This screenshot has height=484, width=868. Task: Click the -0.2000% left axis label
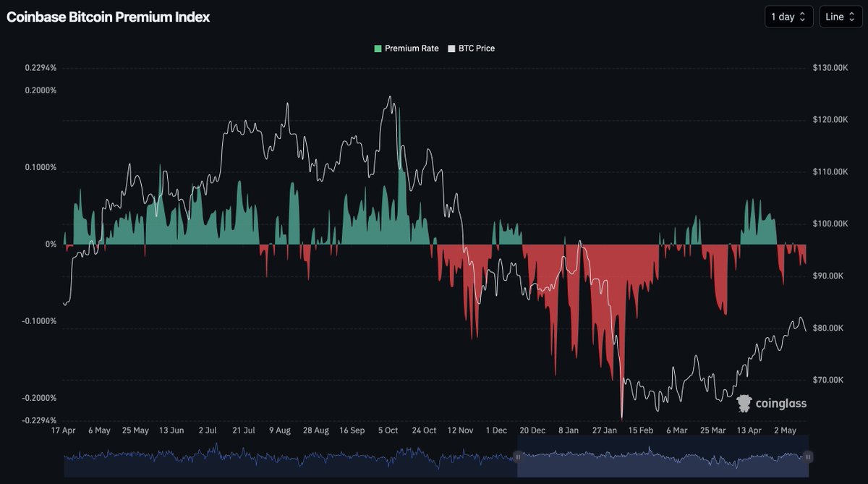point(39,399)
